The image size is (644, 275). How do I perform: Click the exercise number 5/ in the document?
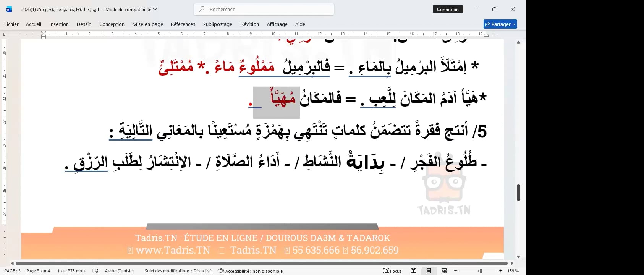(479, 132)
